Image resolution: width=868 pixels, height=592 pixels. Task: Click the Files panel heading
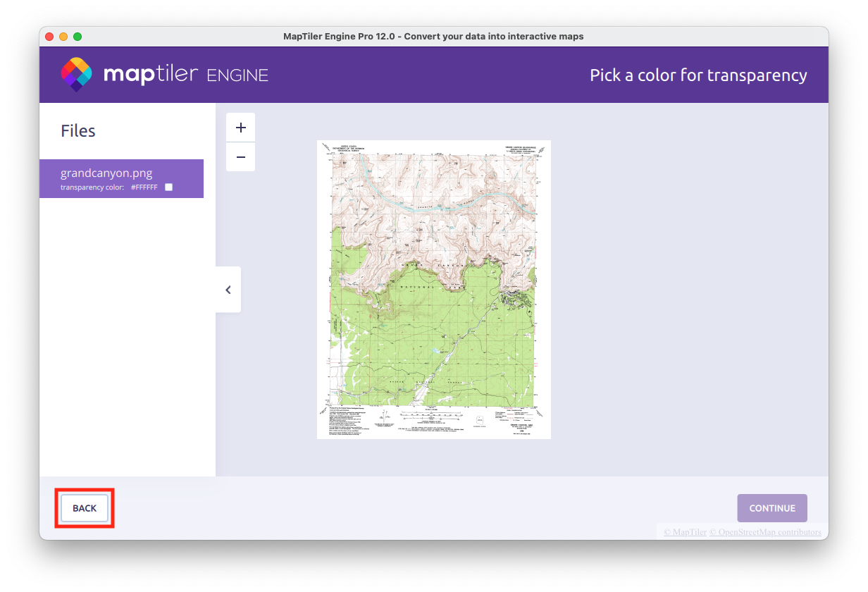pos(78,131)
